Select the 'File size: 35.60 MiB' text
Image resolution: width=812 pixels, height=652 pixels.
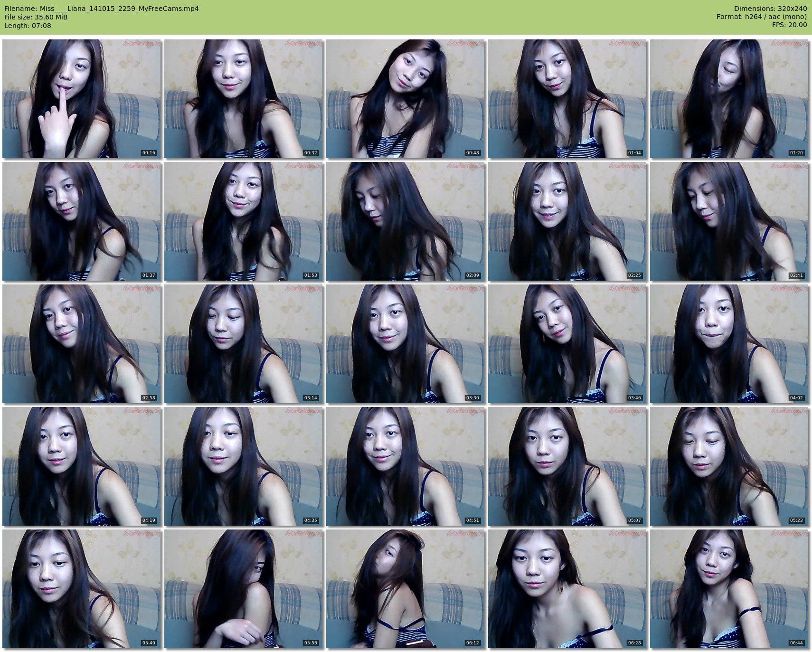(x=36, y=17)
